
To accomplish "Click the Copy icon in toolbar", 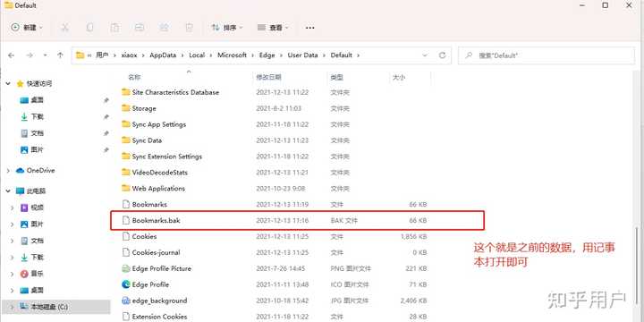I will 89,28.
